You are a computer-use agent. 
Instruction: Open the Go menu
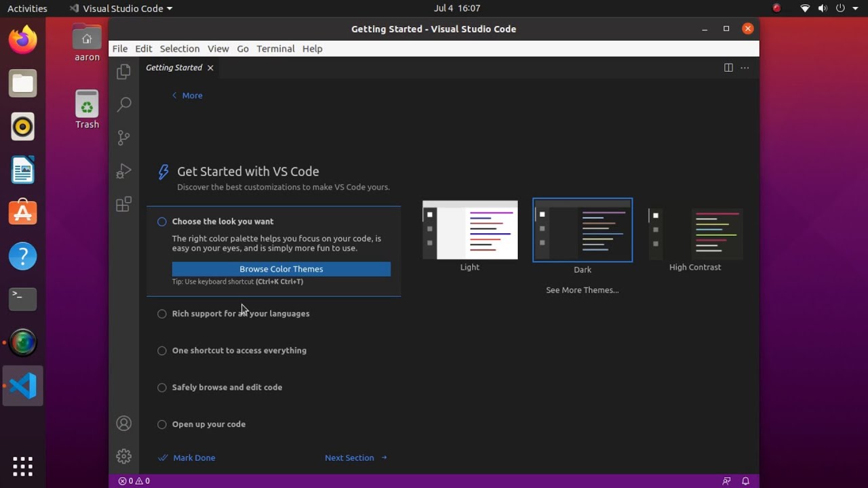243,49
